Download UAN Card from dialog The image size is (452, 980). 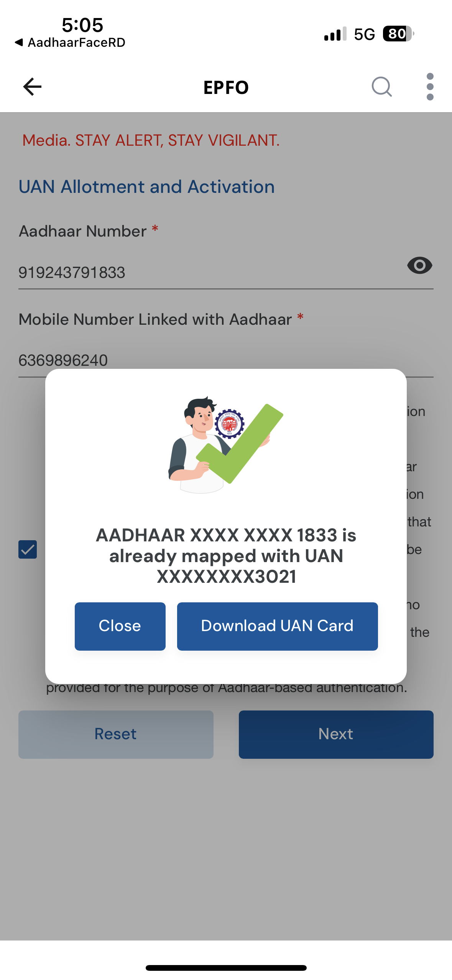277,626
